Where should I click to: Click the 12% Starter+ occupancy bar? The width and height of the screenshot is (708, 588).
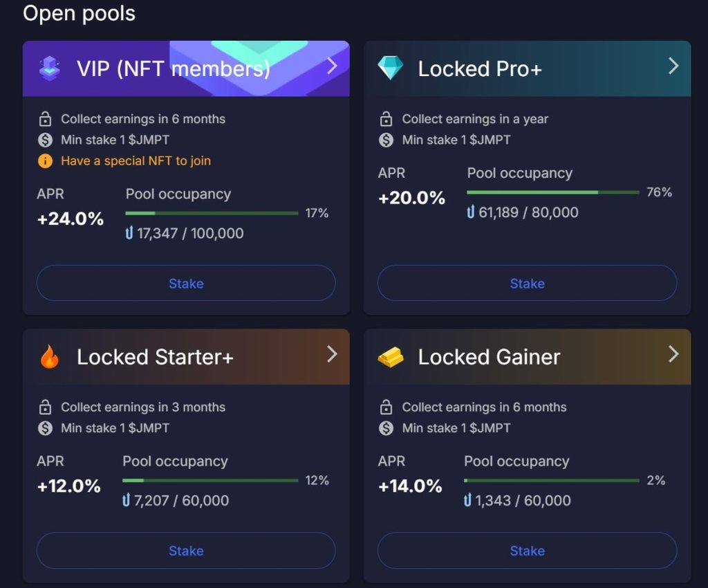coord(209,480)
